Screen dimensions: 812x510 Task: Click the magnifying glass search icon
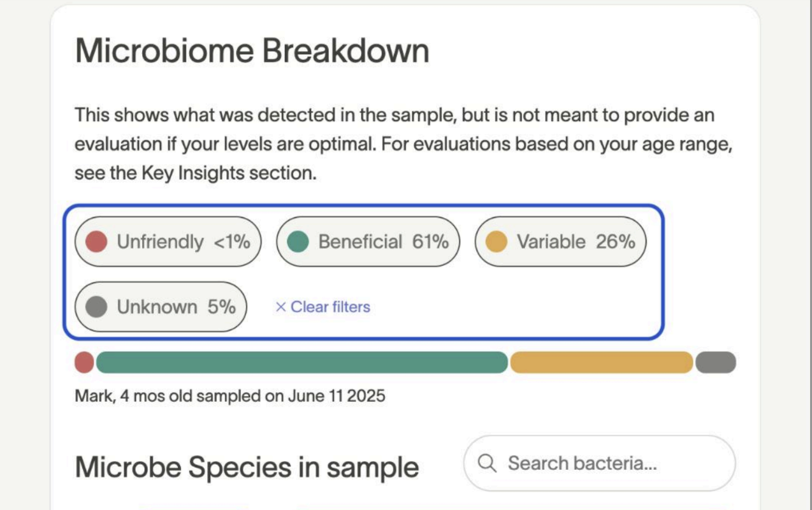point(487,463)
